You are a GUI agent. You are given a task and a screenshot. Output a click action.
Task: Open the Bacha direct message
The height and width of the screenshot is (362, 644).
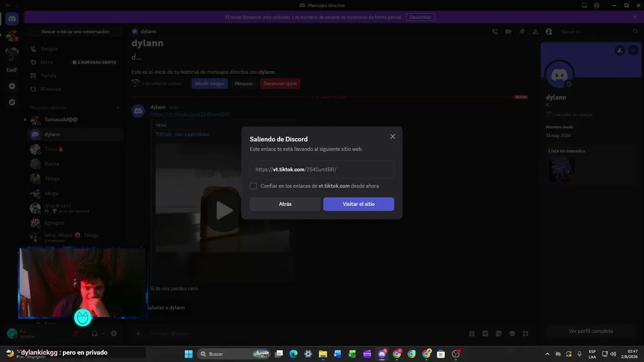tap(75, 164)
